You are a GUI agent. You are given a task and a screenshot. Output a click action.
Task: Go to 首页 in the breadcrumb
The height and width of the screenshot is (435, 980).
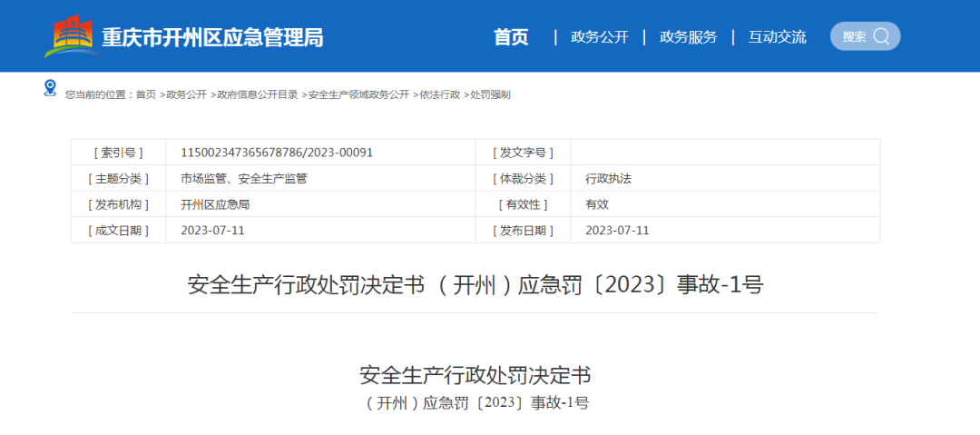coord(146,95)
